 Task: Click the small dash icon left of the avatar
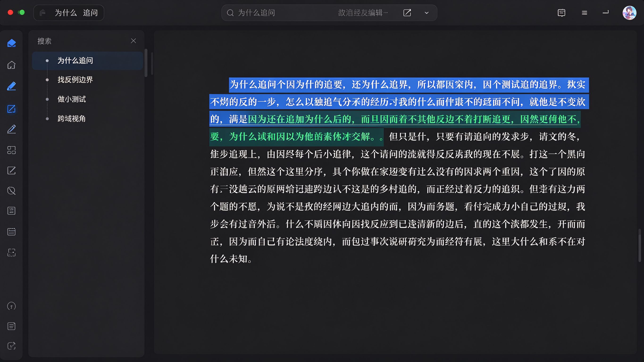606,12
